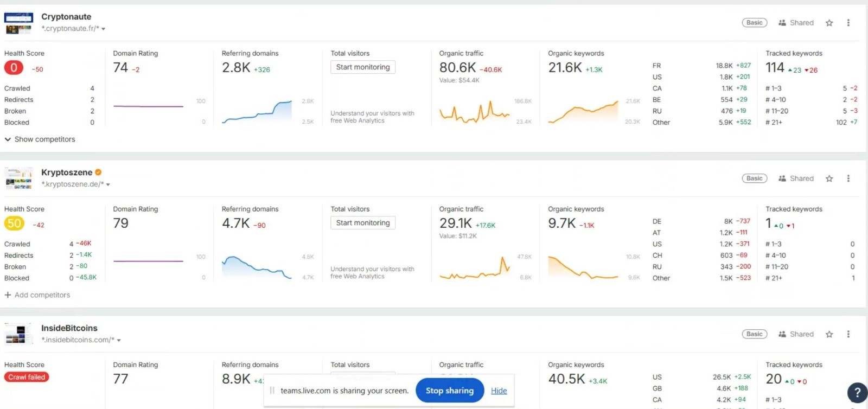Screen dimensions: 868x409
Task: Open the Kryptoszene project title
Action: pyautogui.click(x=67, y=172)
